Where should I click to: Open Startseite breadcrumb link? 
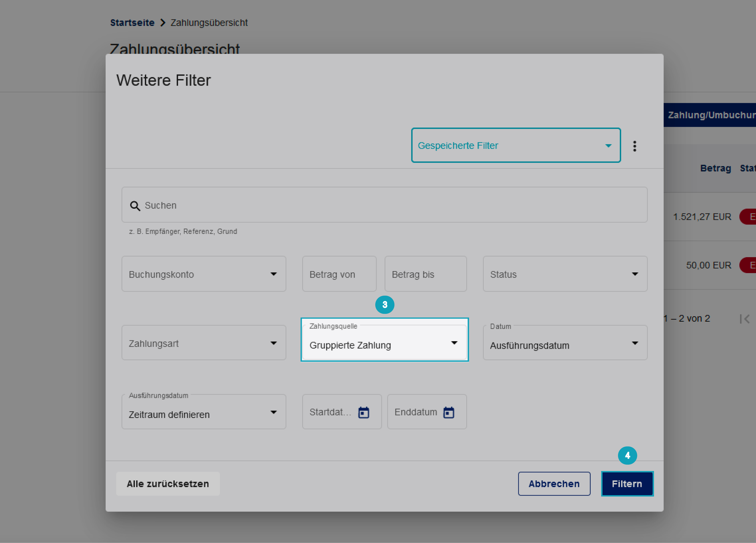pyautogui.click(x=132, y=23)
